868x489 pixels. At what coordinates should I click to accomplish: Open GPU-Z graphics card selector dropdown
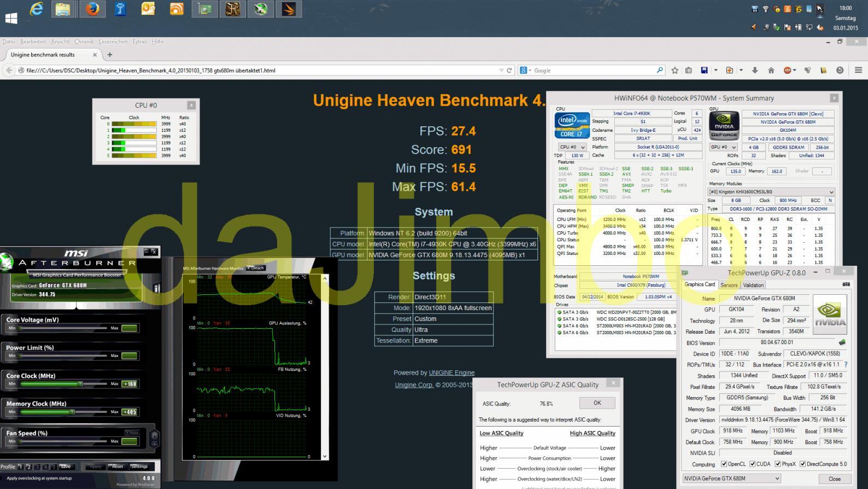coord(731,478)
